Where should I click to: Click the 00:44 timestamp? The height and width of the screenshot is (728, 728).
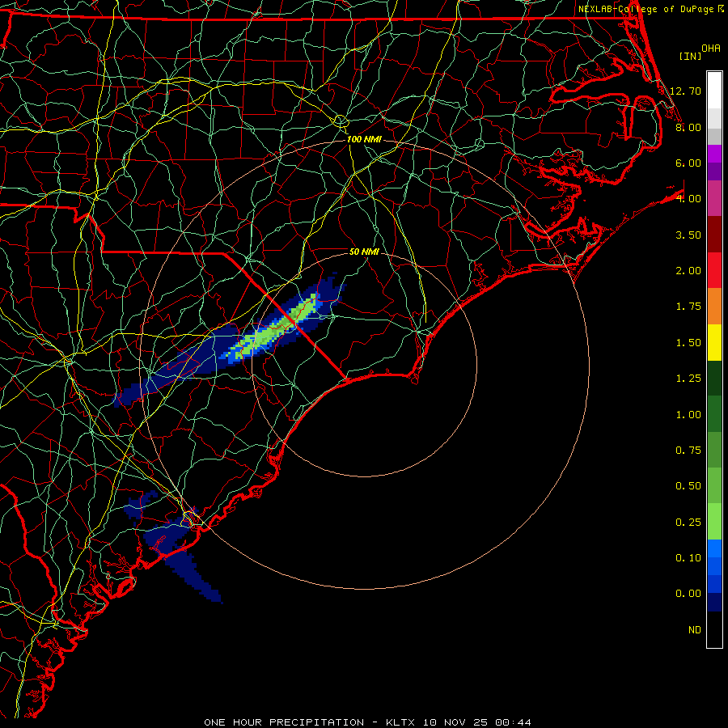(x=513, y=722)
